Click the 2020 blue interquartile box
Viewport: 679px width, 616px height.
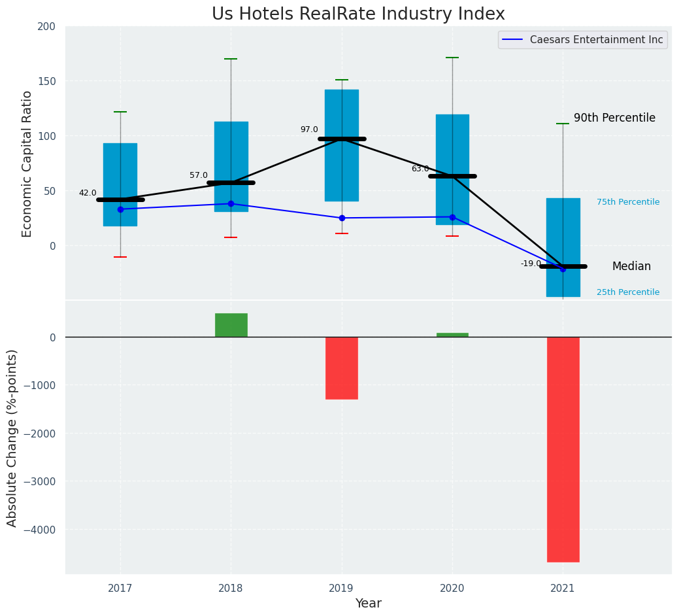pos(452,169)
